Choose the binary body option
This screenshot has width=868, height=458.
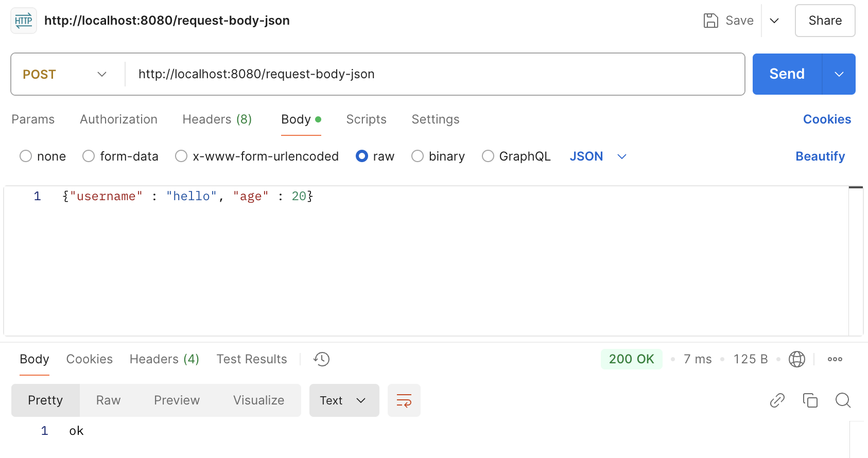(418, 156)
